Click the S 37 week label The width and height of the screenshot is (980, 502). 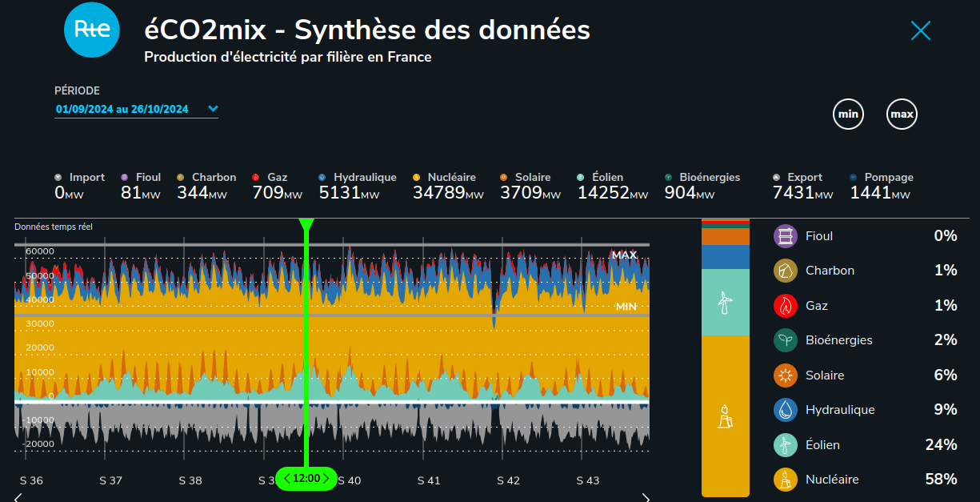(110, 480)
